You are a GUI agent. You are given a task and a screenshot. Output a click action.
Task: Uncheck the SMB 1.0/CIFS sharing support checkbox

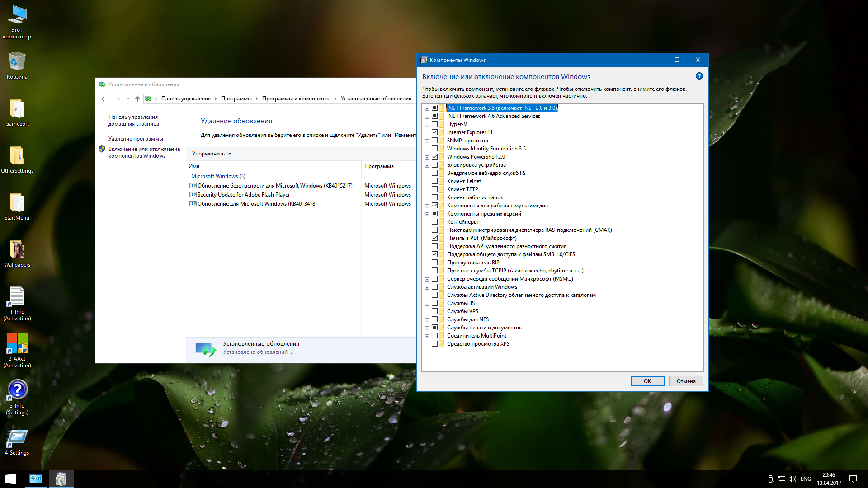(434, 254)
